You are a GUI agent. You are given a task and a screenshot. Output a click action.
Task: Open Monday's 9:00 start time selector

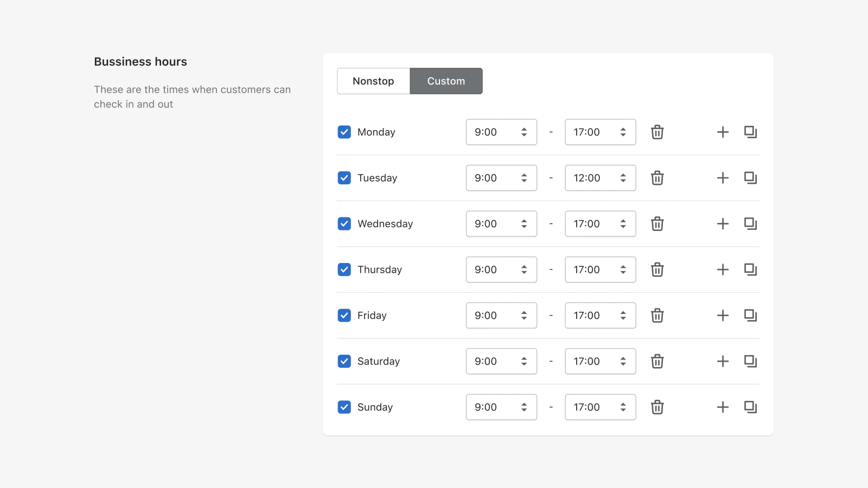pos(501,132)
